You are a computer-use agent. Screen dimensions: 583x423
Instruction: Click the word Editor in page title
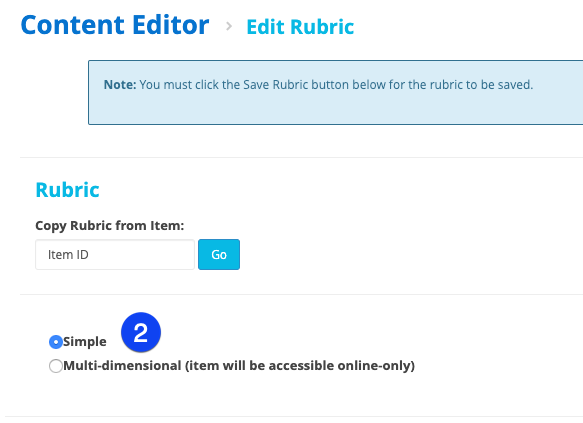click(171, 25)
